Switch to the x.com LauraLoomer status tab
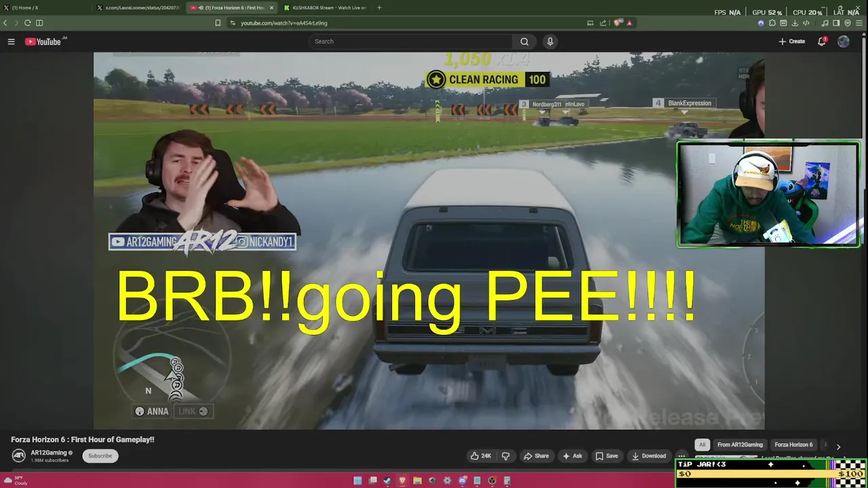Viewport: 868px width, 488px height. [138, 7]
